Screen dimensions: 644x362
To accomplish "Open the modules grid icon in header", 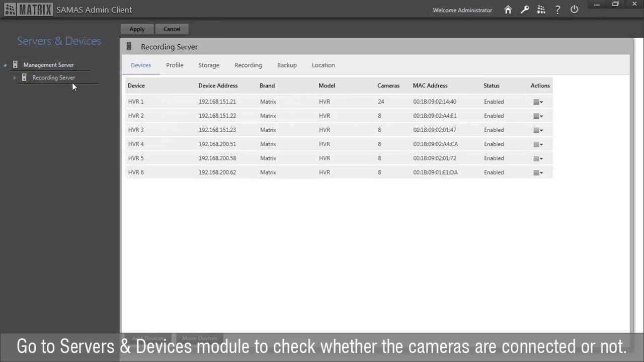I will 541,10.
